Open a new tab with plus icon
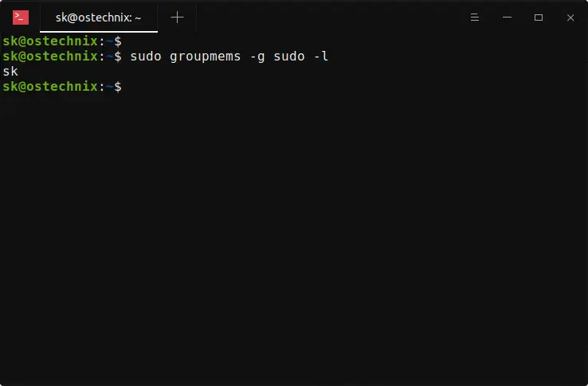This screenshot has width=588, height=386. pos(177,17)
